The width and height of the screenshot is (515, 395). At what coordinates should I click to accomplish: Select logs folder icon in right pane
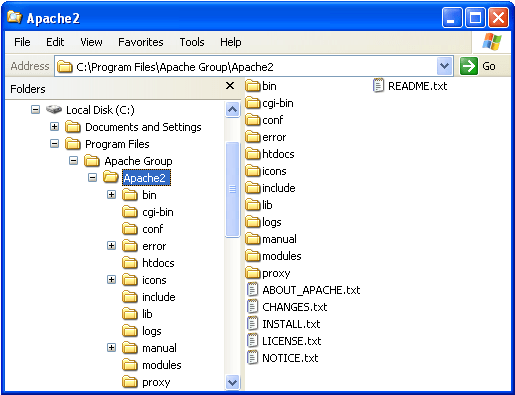click(x=253, y=222)
